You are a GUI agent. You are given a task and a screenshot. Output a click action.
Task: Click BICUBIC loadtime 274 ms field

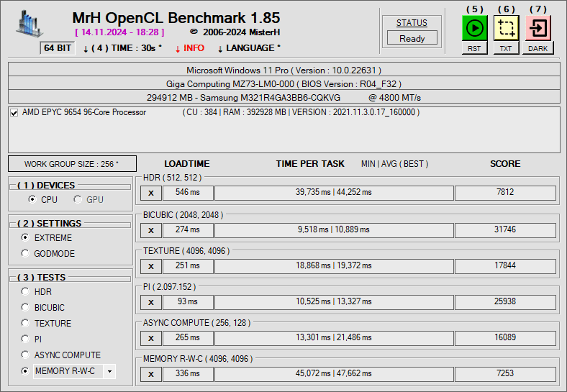pos(188,230)
